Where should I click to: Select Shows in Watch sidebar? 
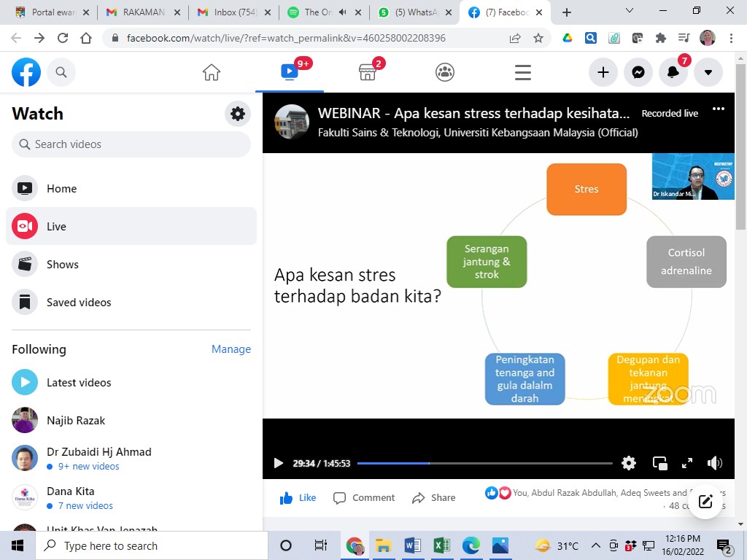(x=63, y=265)
